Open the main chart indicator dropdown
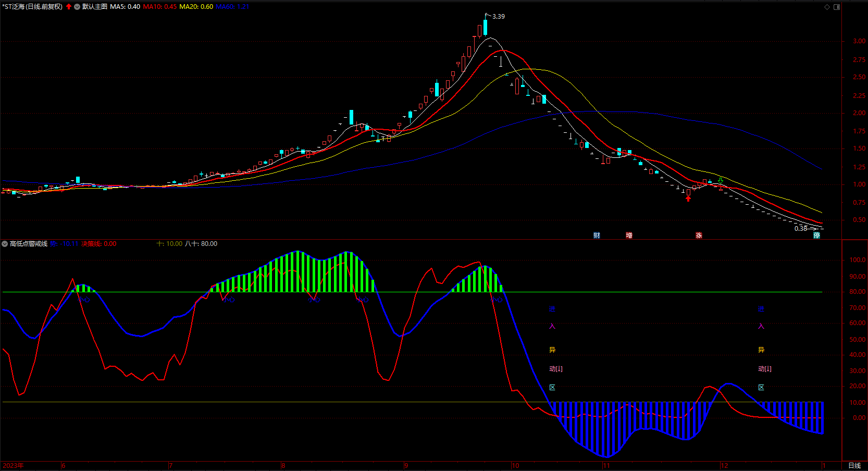 click(x=77, y=7)
